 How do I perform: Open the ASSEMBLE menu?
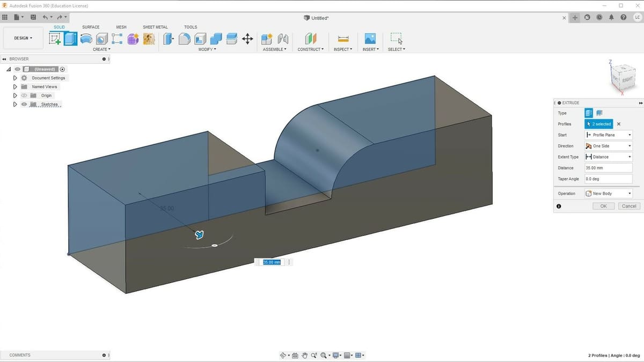tap(275, 49)
